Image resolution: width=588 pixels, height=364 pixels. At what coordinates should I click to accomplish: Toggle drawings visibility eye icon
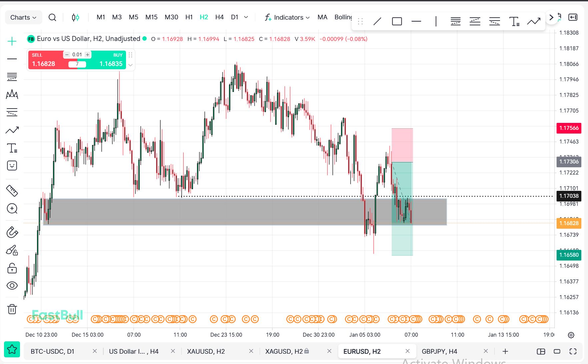point(12,285)
